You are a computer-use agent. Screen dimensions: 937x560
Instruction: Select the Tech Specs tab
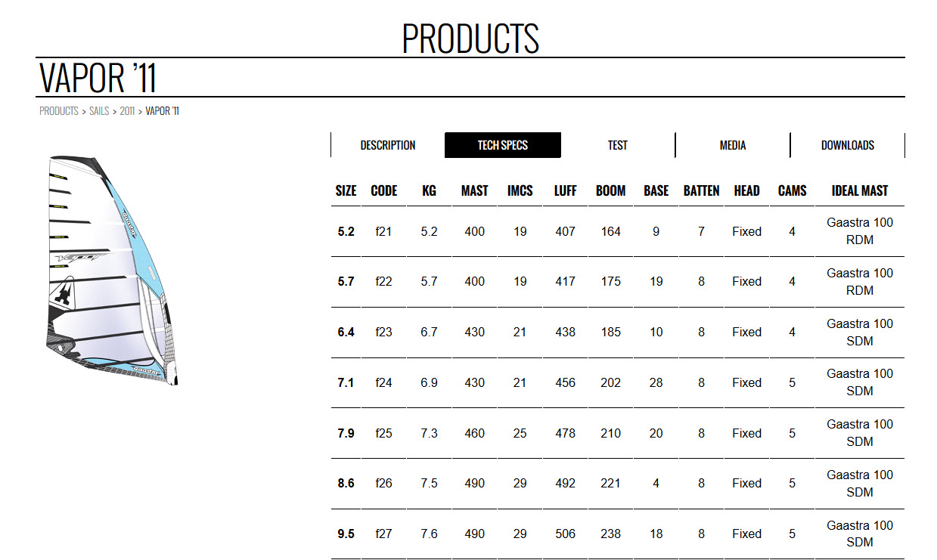pos(503,145)
